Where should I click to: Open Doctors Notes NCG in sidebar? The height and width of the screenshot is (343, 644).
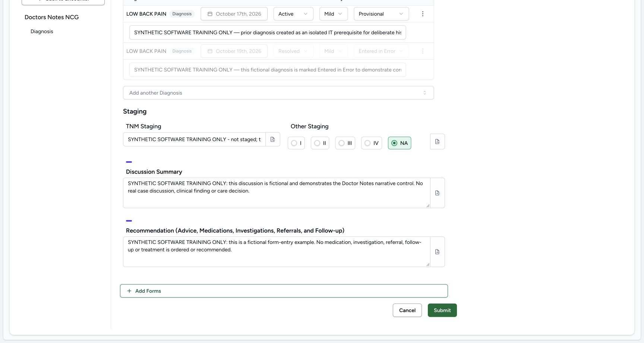click(x=52, y=17)
